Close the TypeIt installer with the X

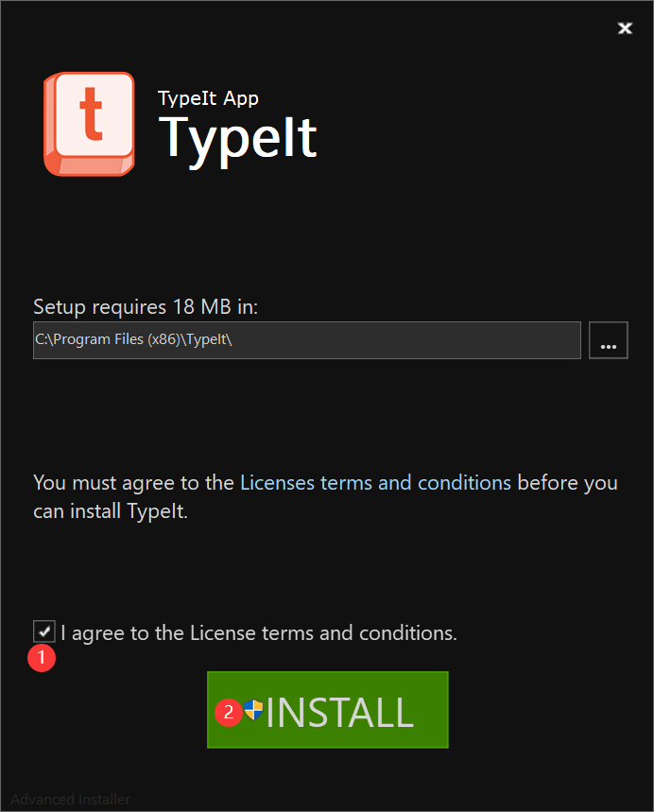625,28
